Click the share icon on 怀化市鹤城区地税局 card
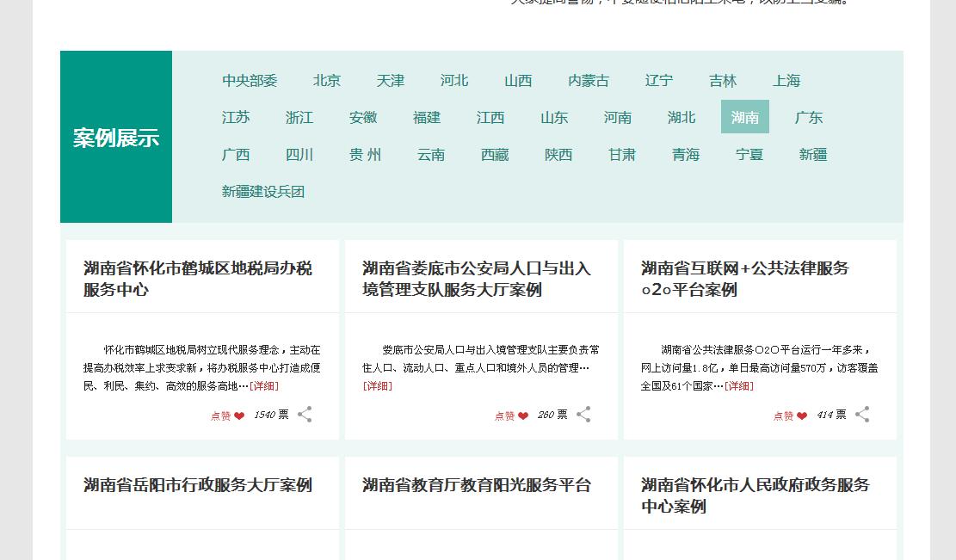The width and height of the screenshot is (956, 560). (x=305, y=415)
